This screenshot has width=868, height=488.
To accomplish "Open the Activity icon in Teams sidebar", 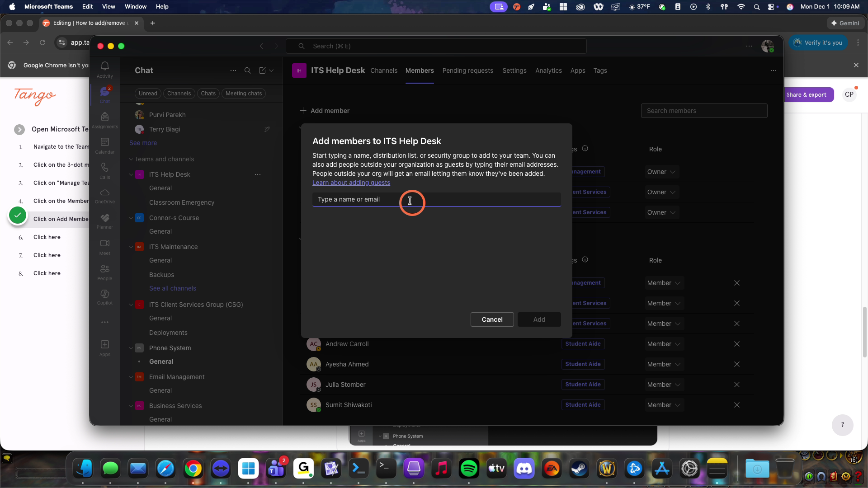I will point(104,70).
